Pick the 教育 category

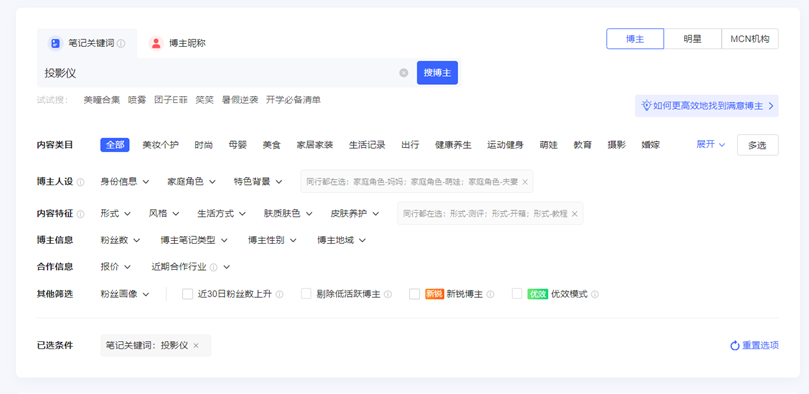tap(583, 145)
